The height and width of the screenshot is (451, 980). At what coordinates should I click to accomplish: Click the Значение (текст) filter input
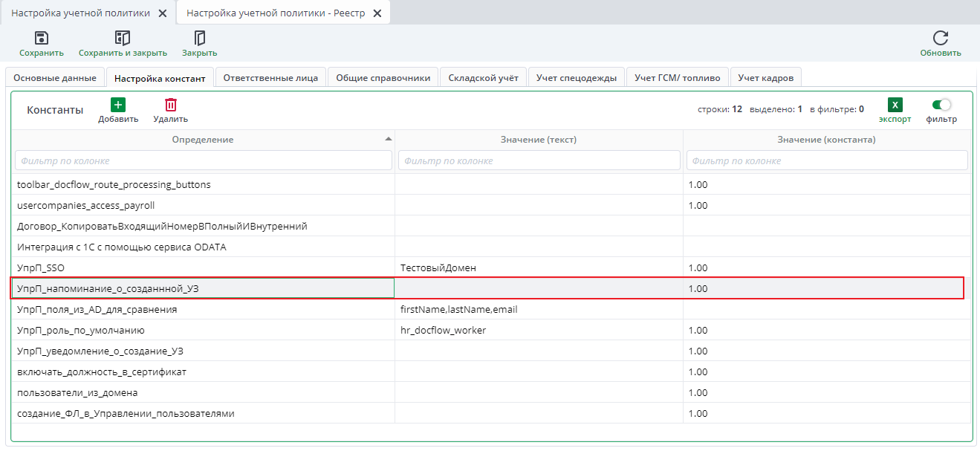539,160
